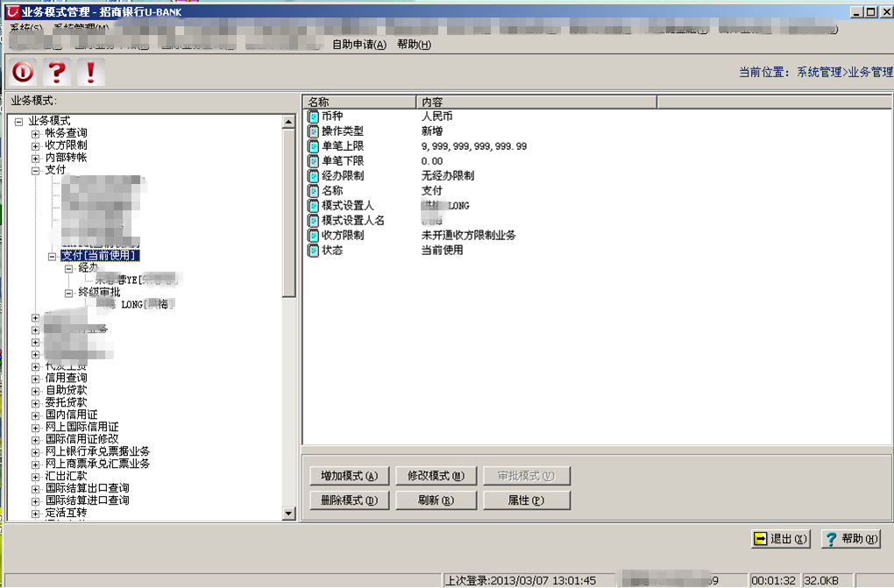Open properties via the 属性(P) button
This screenshot has width=894, height=588.
point(526,500)
